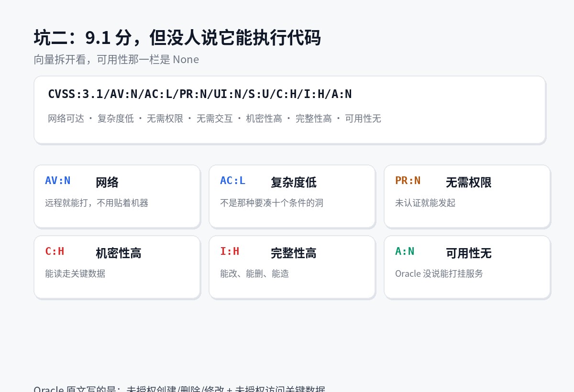Image resolution: width=574 pixels, height=392 pixels.
Task: Click the text Oracle 没说能打挂服务
Action: [439, 273]
